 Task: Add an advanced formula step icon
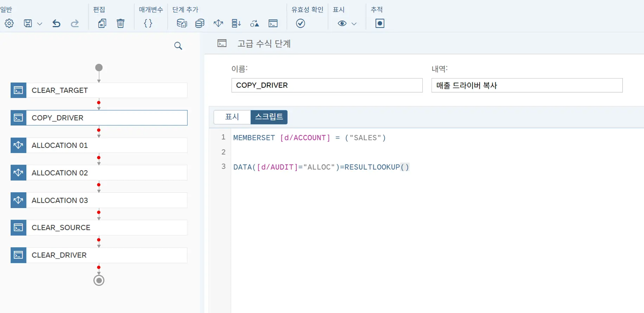(x=273, y=24)
